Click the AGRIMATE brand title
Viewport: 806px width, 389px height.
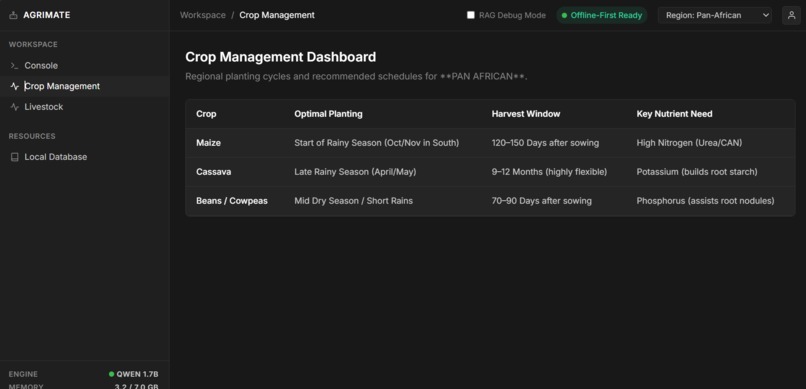click(47, 15)
